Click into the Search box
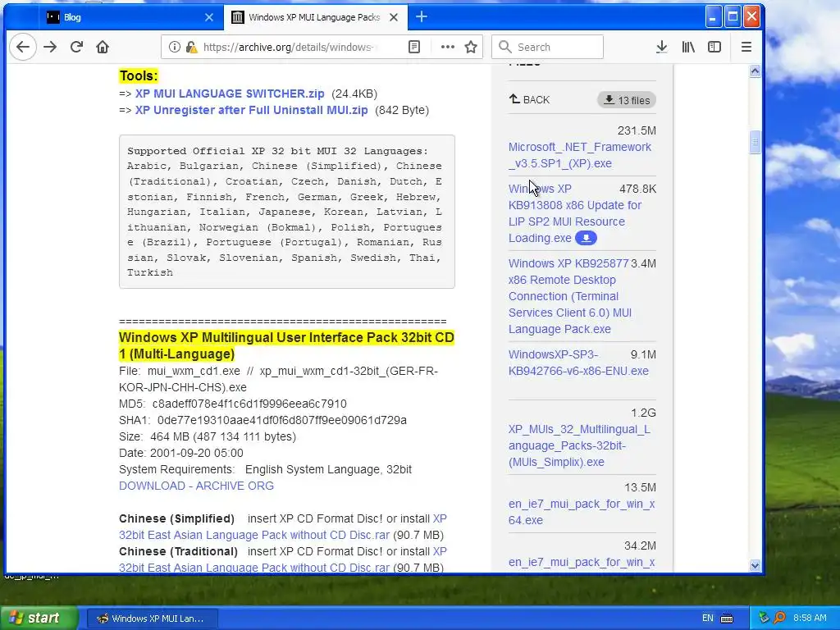This screenshot has width=840, height=630. (547, 47)
